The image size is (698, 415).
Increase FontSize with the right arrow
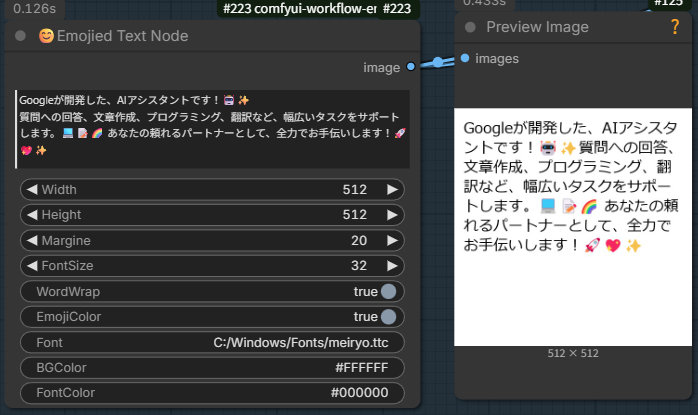(x=392, y=265)
